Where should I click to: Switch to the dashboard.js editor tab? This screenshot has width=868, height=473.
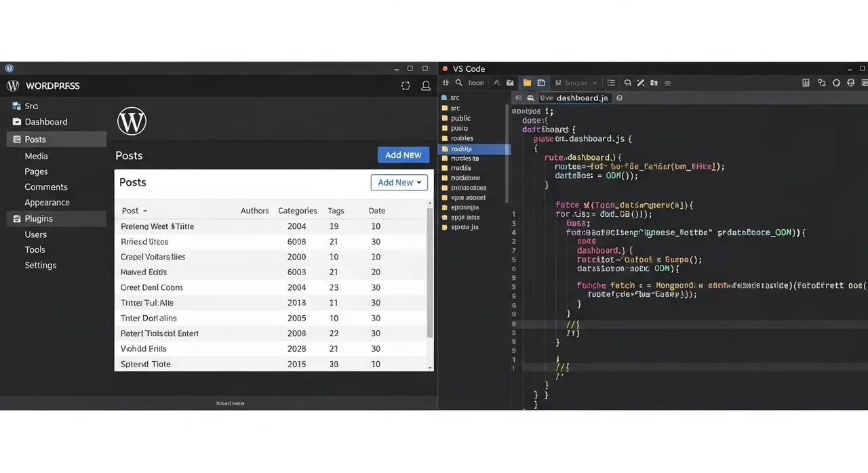click(x=581, y=98)
